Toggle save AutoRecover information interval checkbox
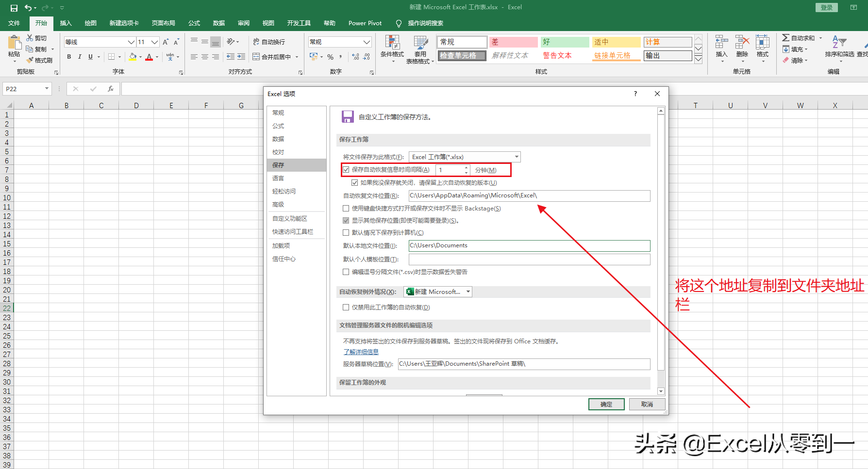 [x=346, y=170]
